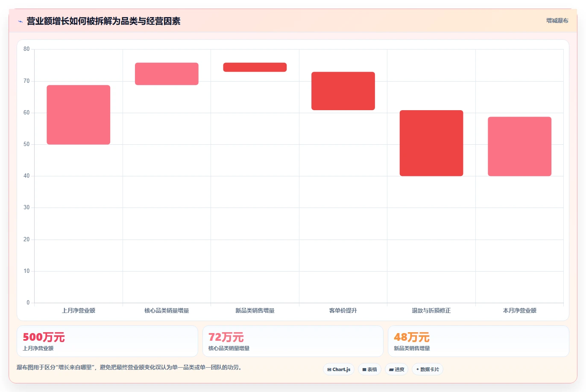Select the 退款与折损修正 waterfall bar
586x392 pixels.
(431, 143)
